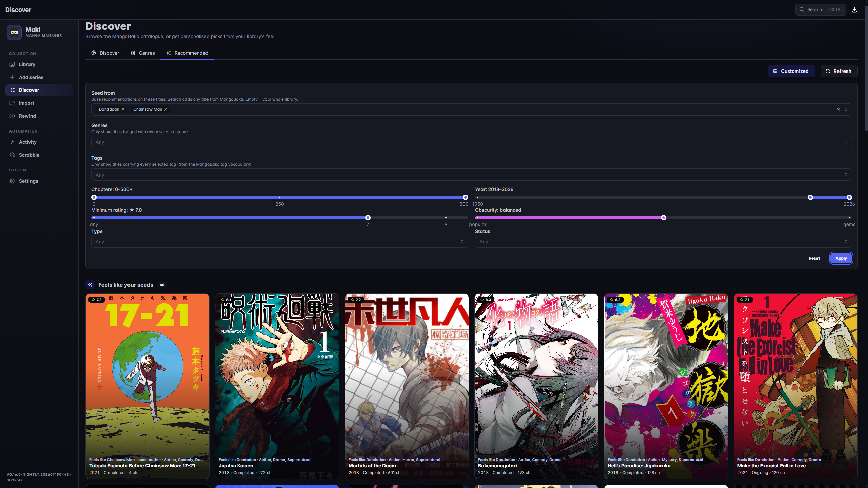Open the Genres dropdown

click(x=471, y=142)
